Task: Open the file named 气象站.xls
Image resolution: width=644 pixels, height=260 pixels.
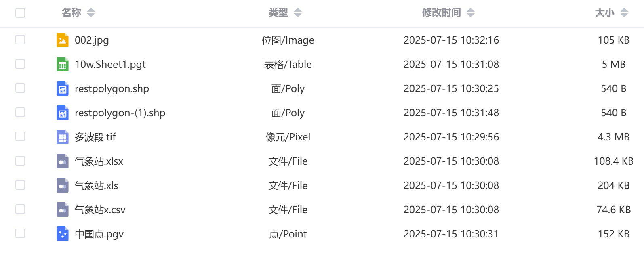Action: pos(97,186)
